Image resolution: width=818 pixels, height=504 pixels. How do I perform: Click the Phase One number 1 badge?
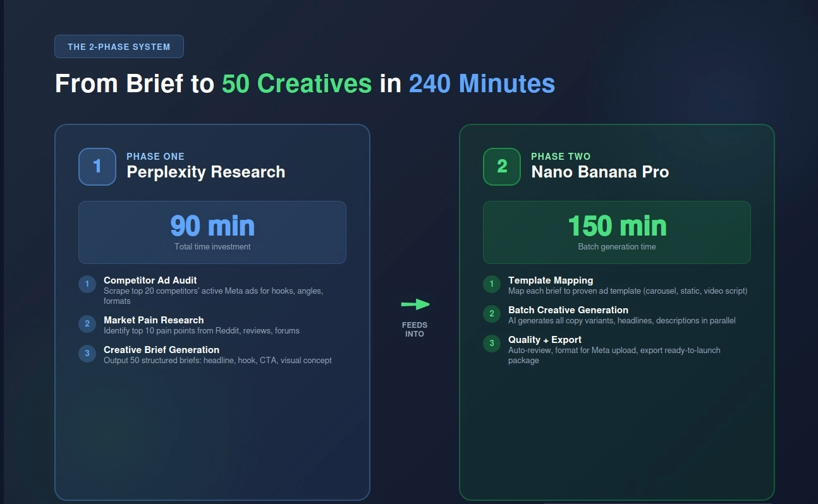click(x=97, y=167)
